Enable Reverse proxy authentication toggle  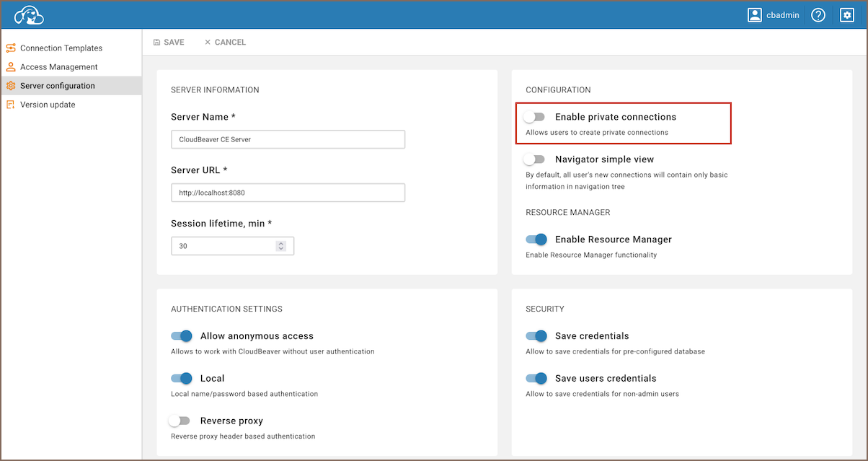click(180, 421)
